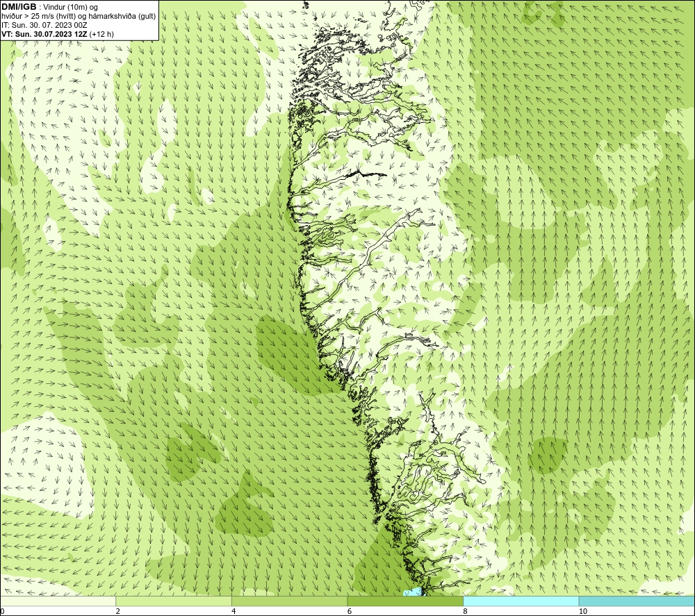The width and height of the screenshot is (695, 616).
Task: Click the color scale label 4
Action: tap(234, 611)
